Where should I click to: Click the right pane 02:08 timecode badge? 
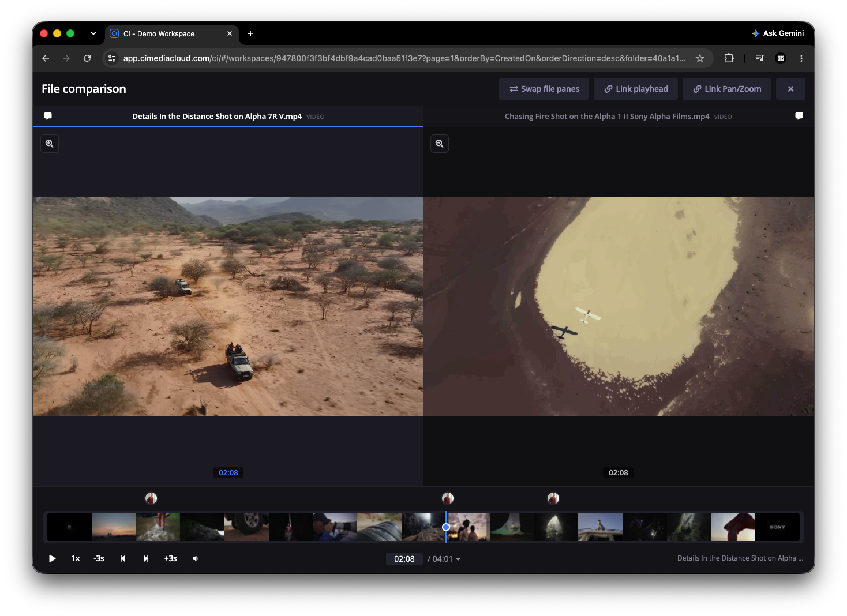click(x=618, y=472)
